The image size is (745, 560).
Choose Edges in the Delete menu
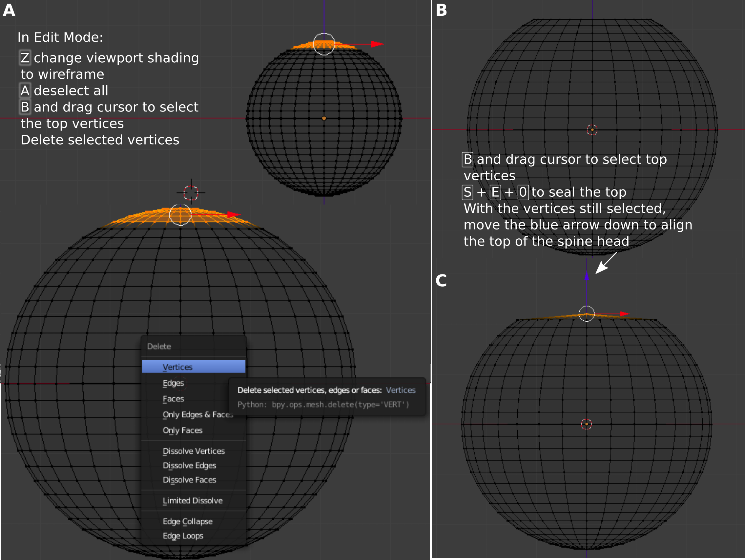click(x=173, y=383)
